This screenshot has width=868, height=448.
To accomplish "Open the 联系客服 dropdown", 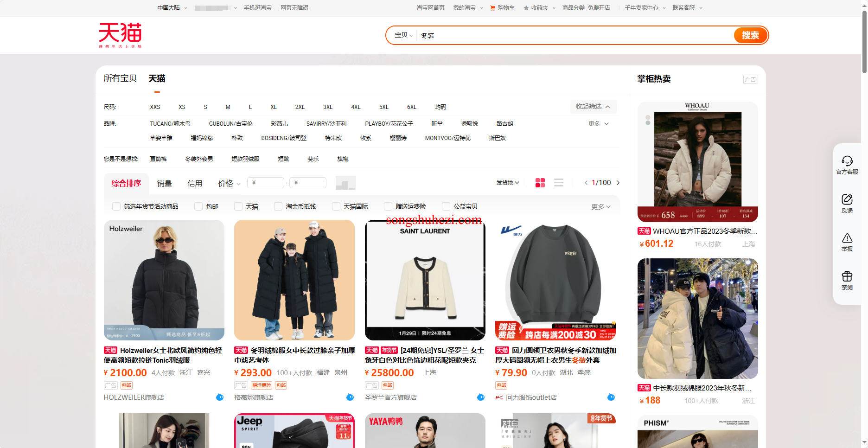I will (x=687, y=8).
